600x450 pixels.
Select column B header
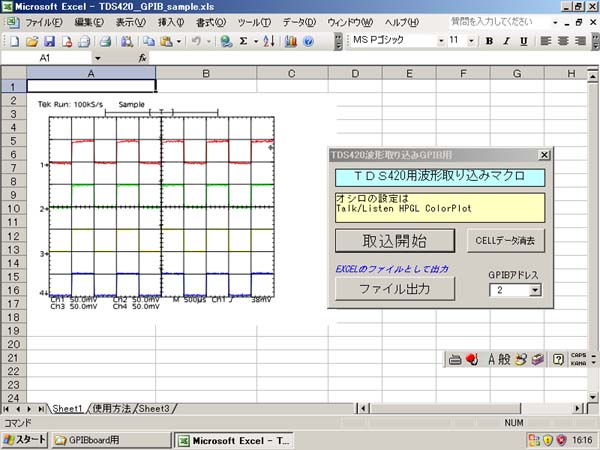point(206,73)
